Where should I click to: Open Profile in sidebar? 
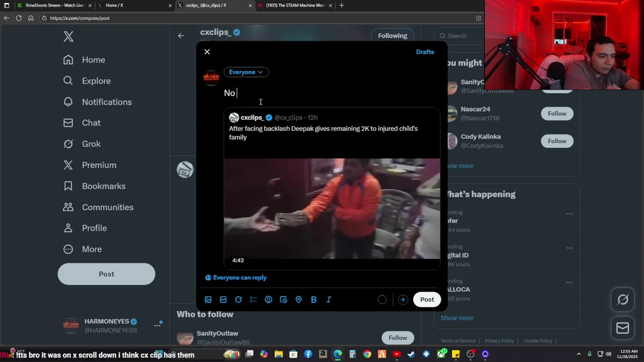click(85, 228)
